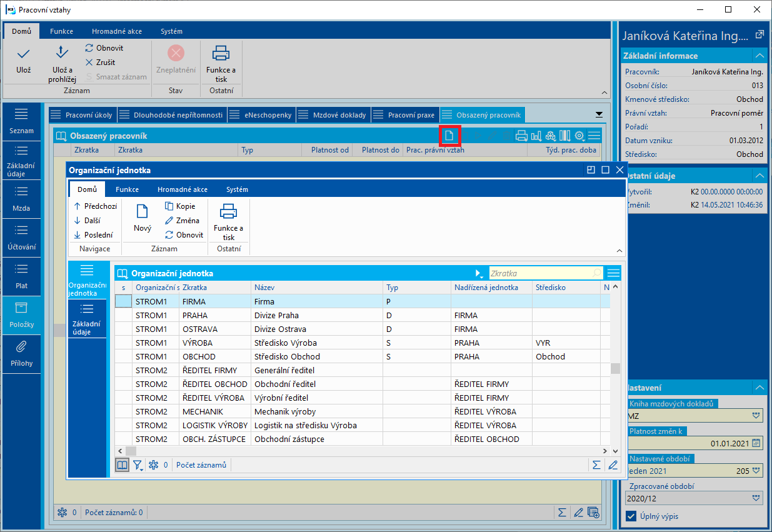The height and width of the screenshot is (532, 772).
Task: Toggle the Úplný výpis checkbox
Action: (x=631, y=516)
